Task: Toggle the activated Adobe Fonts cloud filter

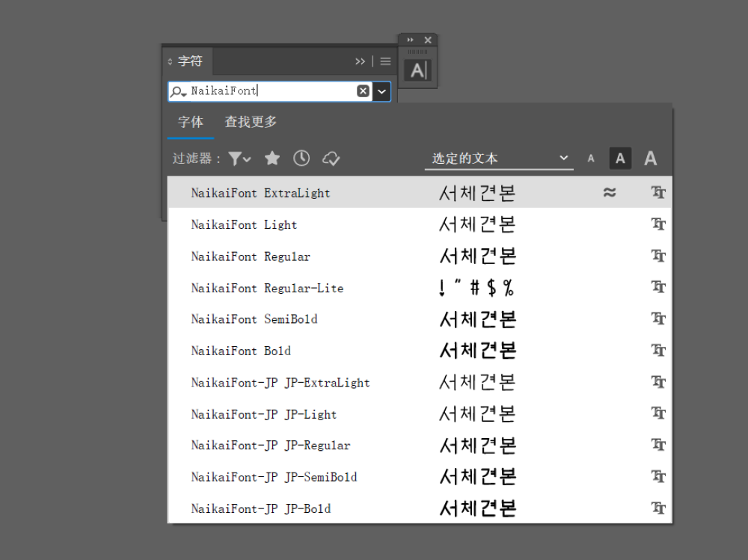Action: [331, 159]
